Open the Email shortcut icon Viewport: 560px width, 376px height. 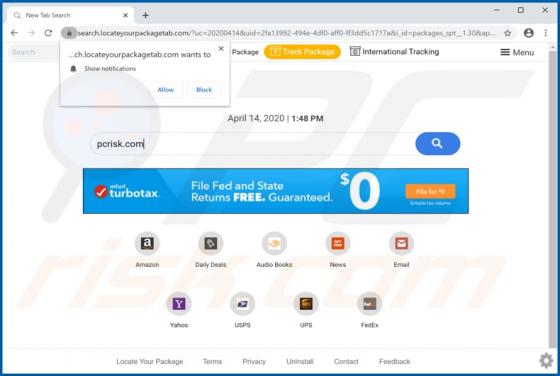(401, 243)
